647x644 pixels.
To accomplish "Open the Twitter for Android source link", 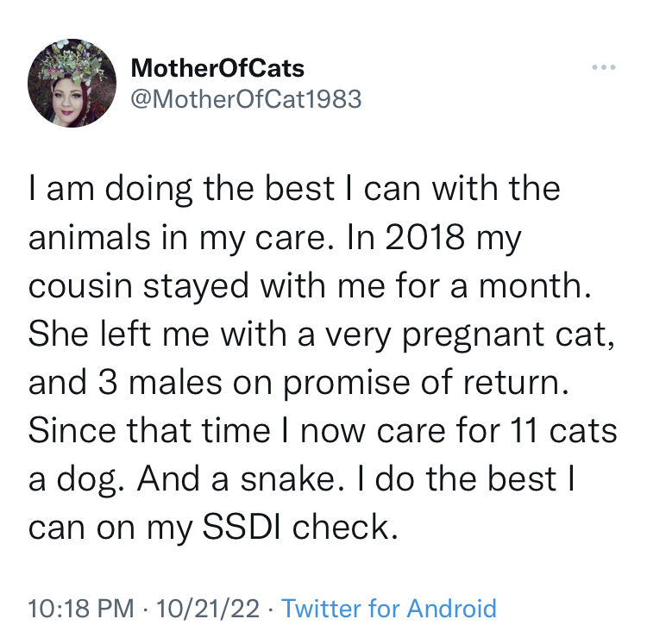I will point(389,608).
